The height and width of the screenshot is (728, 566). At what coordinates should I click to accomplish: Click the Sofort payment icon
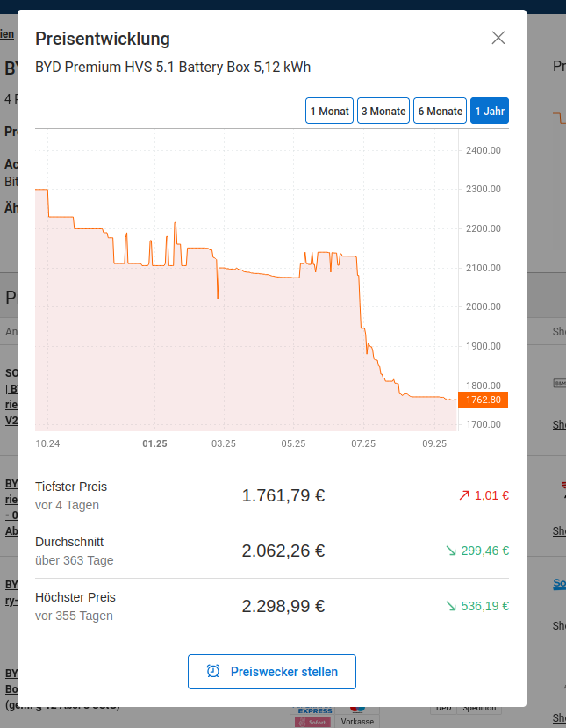tap(313, 721)
